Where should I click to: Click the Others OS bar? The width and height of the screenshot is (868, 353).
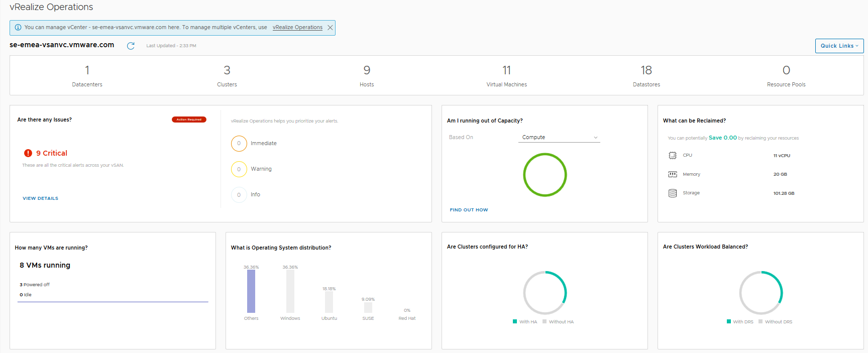click(251, 291)
